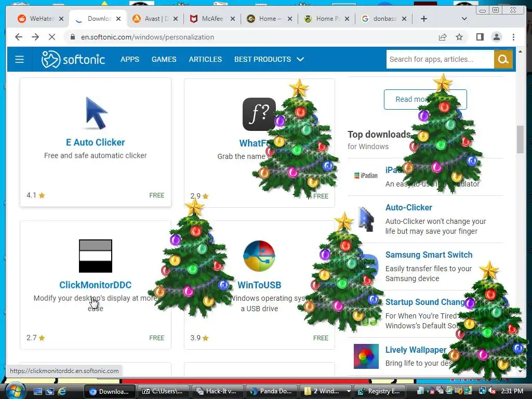The image size is (532, 399).
Task: Click the volume tray icon
Action: point(491,391)
